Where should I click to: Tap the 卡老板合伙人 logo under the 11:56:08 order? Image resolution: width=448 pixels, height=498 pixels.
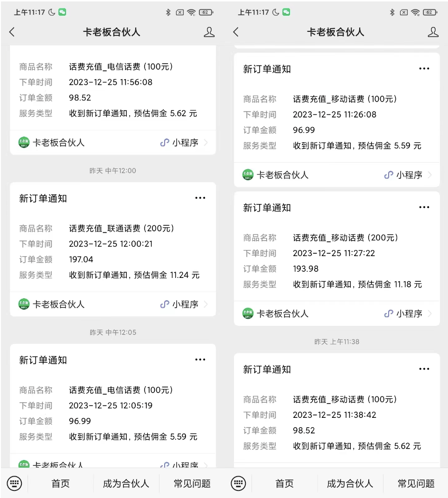pyautogui.click(x=24, y=143)
